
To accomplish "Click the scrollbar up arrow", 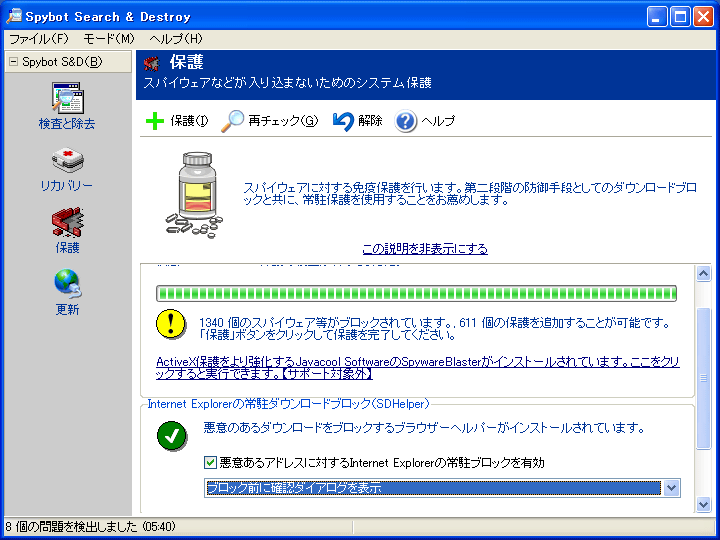I will [x=703, y=274].
